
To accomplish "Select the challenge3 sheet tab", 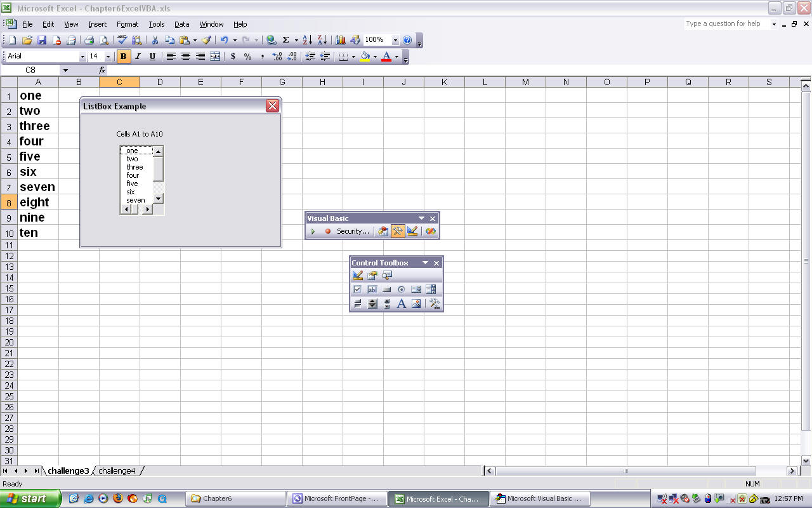I will tap(69, 471).
